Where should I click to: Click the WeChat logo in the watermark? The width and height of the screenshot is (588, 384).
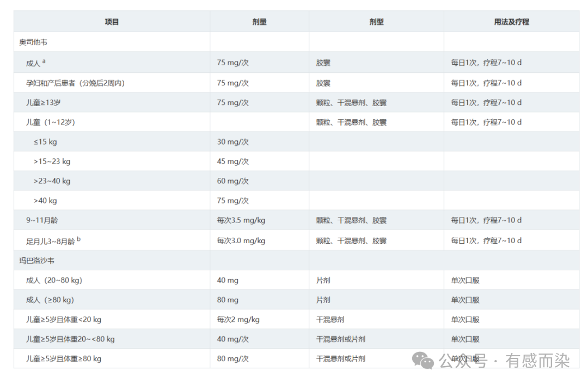click(422, 360)
